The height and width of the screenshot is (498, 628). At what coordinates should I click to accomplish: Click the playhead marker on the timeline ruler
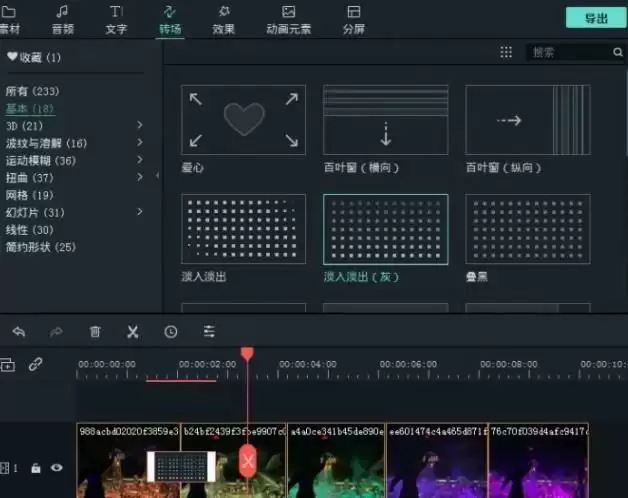pyautogui.click(x=247, y=354)
